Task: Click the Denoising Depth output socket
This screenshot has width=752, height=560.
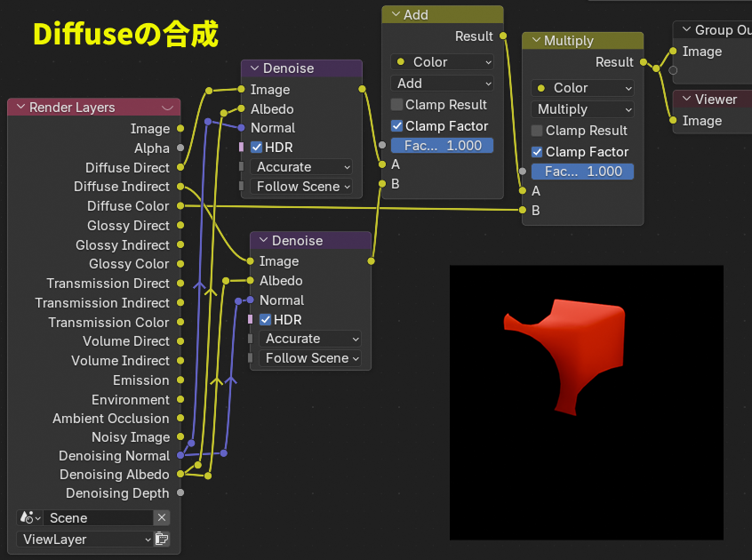Action: pos(180,492)
